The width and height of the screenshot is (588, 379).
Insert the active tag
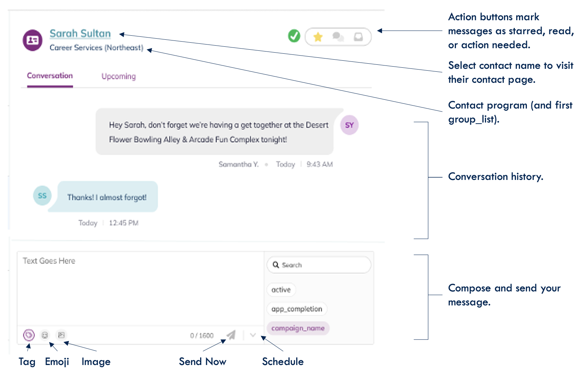coord(281,290)
